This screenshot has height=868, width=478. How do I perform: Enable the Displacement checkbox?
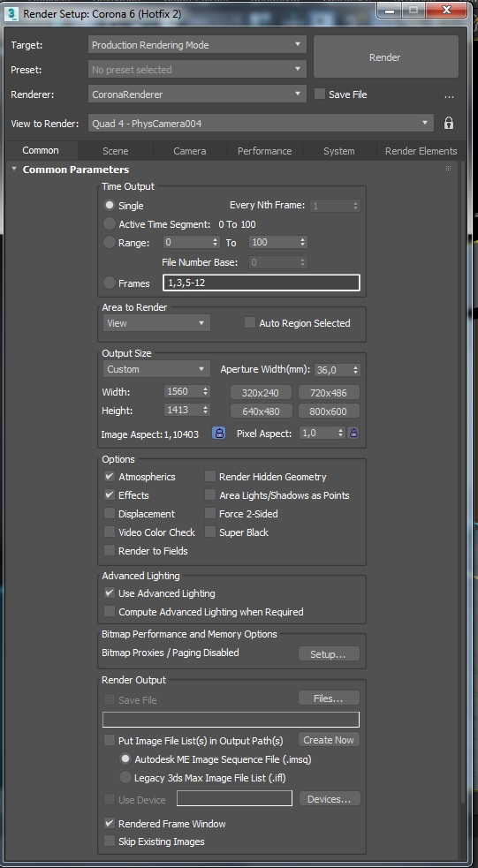(x=110, y=514)
